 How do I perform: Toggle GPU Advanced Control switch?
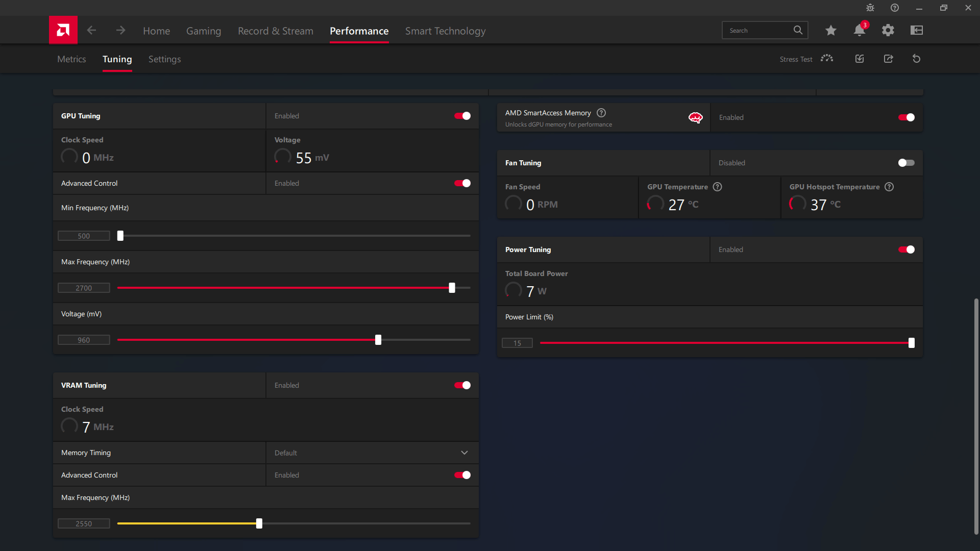coord(462,183)
